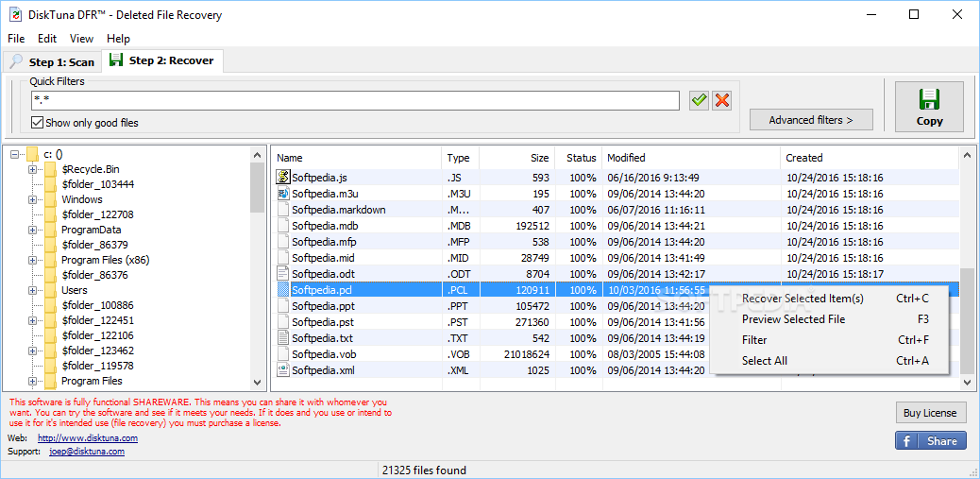This screenshot has height=479, width=980.
Task: Click the Softpedia.pst file icon
Action: point(283,322)
